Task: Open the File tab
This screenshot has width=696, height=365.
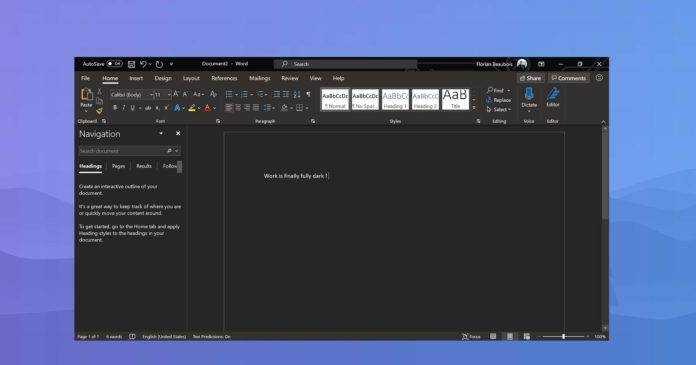Action: (85, 78)
